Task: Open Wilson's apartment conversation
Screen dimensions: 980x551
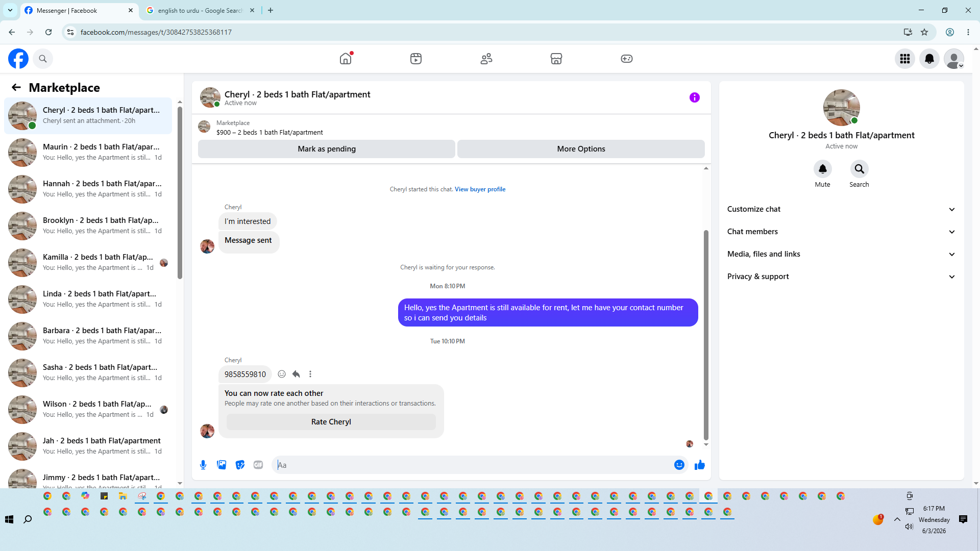Action: pos(88,409)
